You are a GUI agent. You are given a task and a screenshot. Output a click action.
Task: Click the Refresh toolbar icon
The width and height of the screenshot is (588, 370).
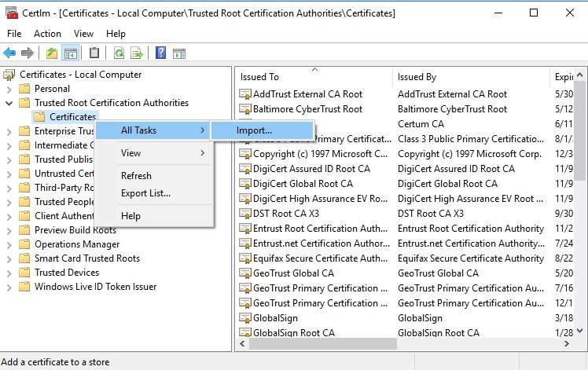(119, 53)
